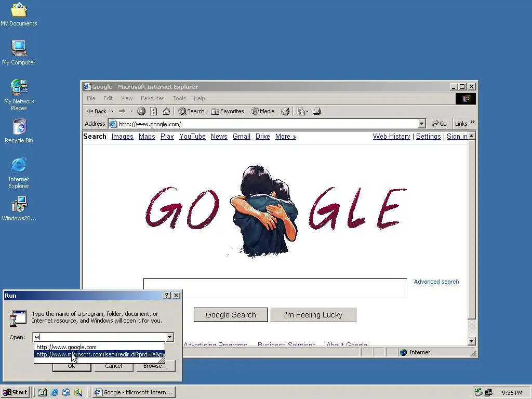Open the Tools menu

pyautogui.click(x=179, y=98)
